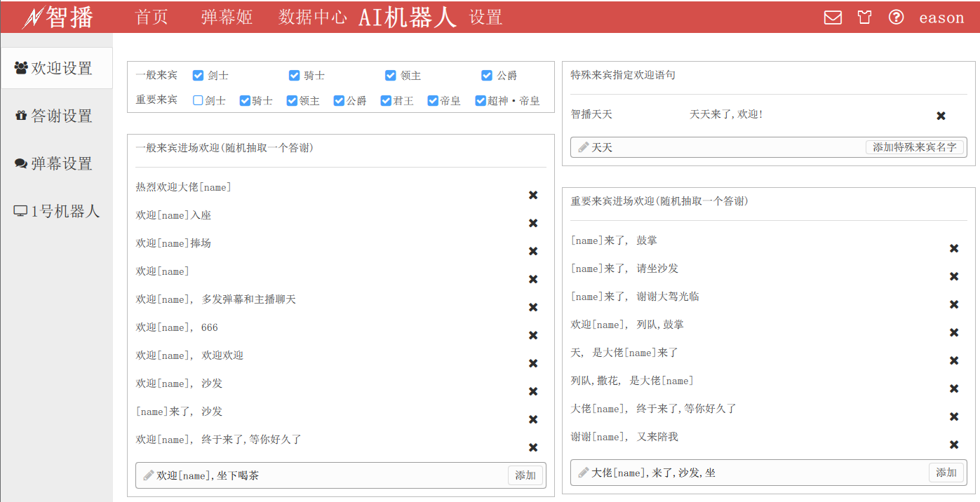Toggle 公爵 checkbox in 重要来宾 row
This screenshot has height=502, width=980.
(339, 100)
